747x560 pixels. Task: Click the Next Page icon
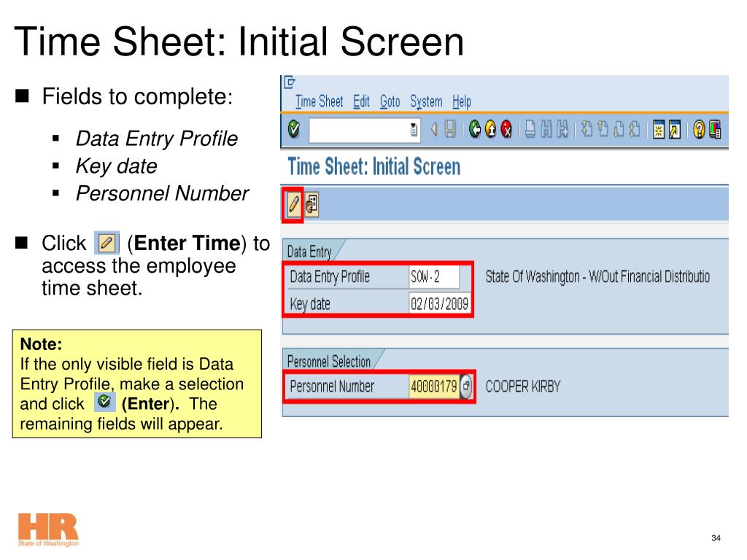point(619,130)
